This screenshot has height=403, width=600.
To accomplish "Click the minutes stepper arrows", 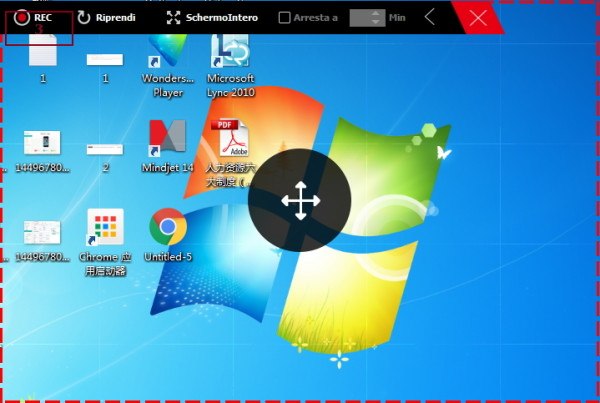I will tap(375, 18).
